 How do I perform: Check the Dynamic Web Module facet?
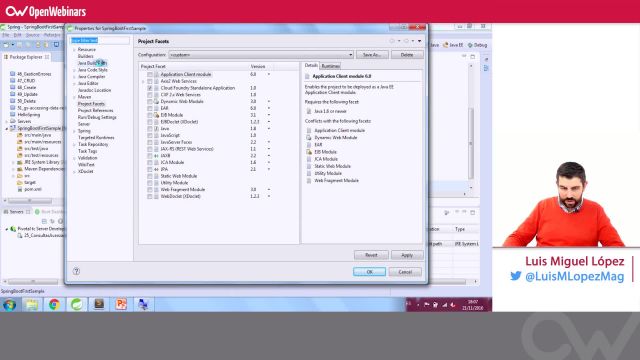[x=150, y=102]
